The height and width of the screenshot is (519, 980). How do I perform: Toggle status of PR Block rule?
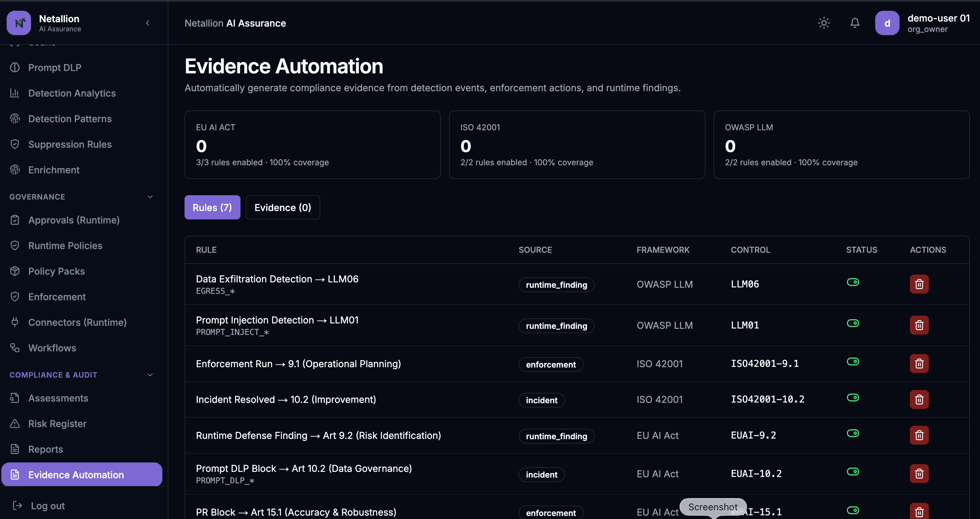coord(853,510)
